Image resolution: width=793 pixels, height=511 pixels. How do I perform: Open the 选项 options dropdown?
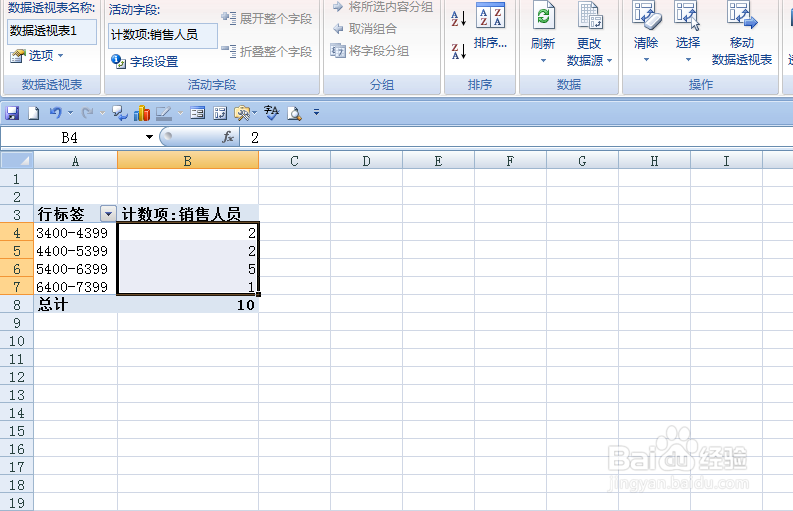coord(37,55)
